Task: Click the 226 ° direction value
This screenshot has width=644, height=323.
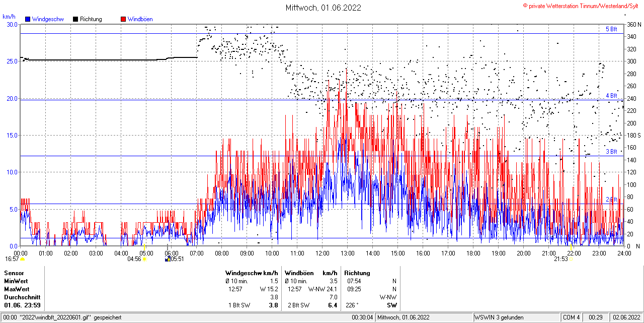Action: coord(353,305)
